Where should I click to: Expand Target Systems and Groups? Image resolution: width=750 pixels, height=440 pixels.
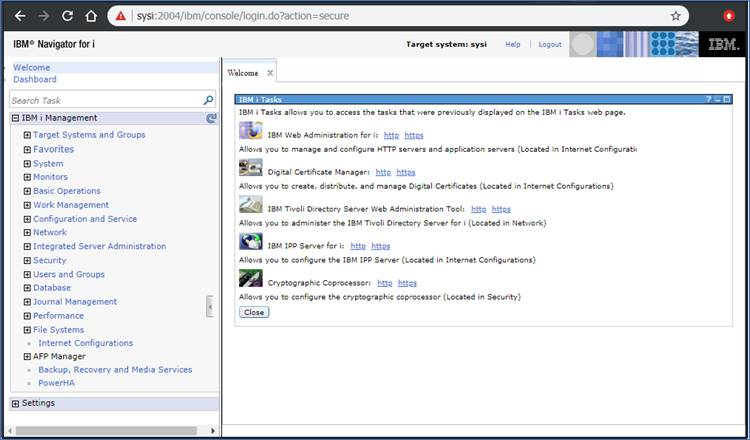tap(27, 135)
